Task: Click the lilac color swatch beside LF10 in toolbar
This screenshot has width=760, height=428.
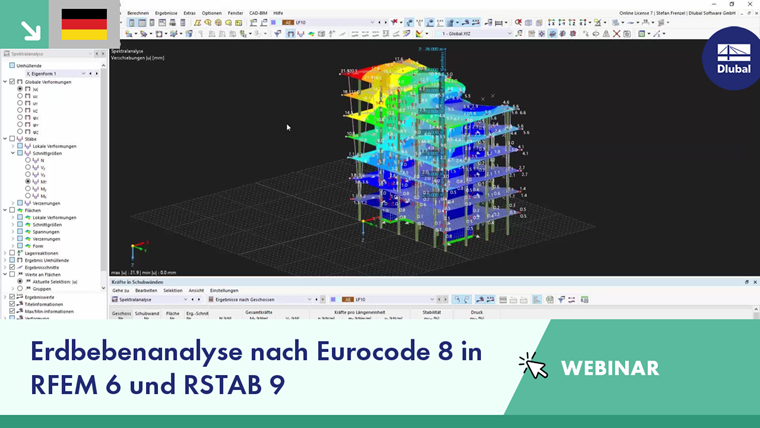Action: click(x=273, y=22)
